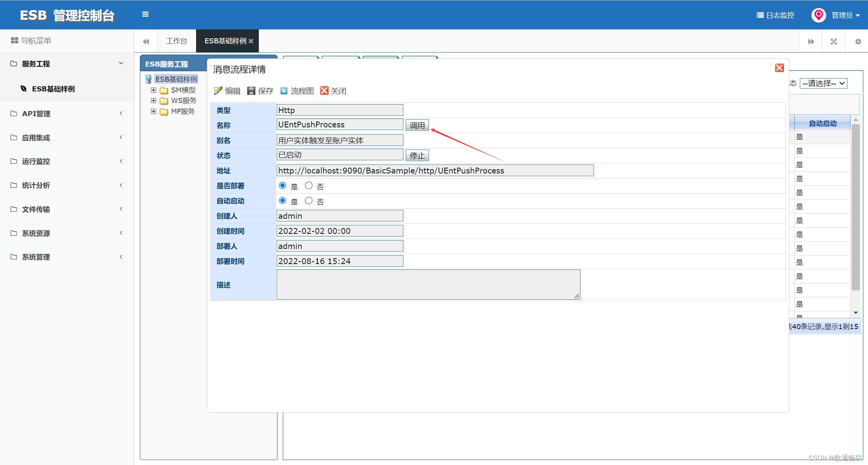Viewport: 868px width, 465px height.
Task: Switch to the 工作台 tab
Action: (177, 41)
